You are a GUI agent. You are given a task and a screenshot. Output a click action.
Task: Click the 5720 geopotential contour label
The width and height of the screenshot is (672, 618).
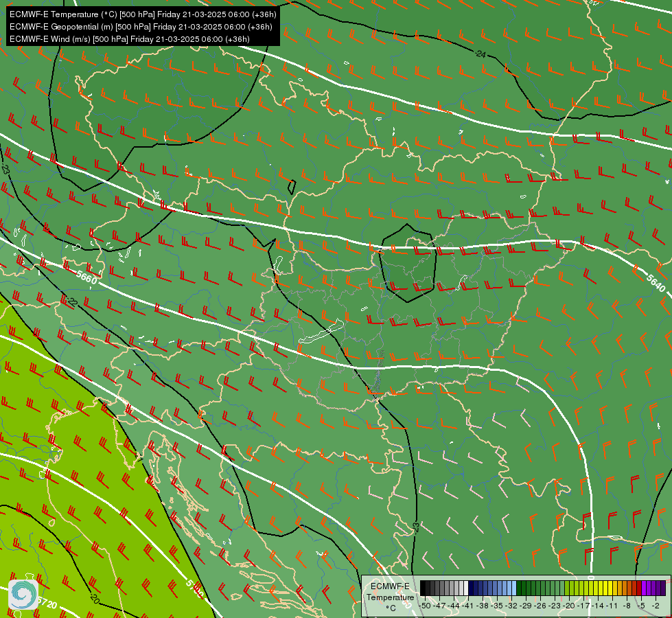(x=47, y=603)
